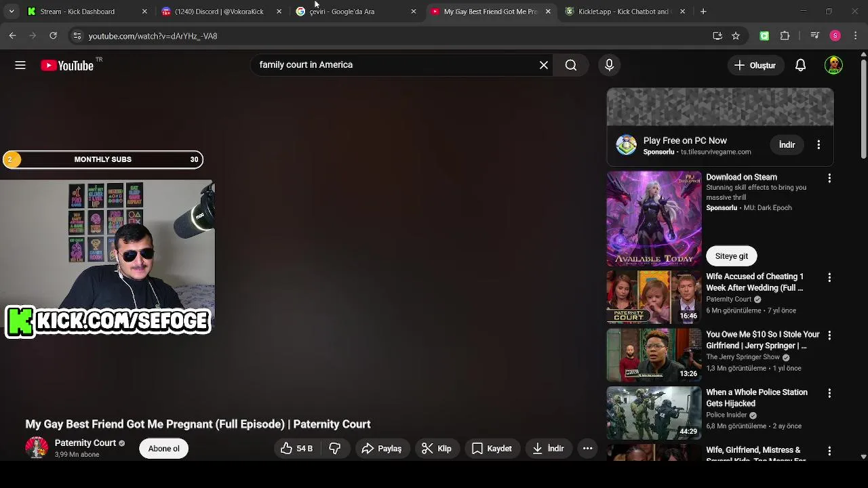868x488 pixels.
Task: Open The Jerry Springer Show channel
Action: [743, 357]
